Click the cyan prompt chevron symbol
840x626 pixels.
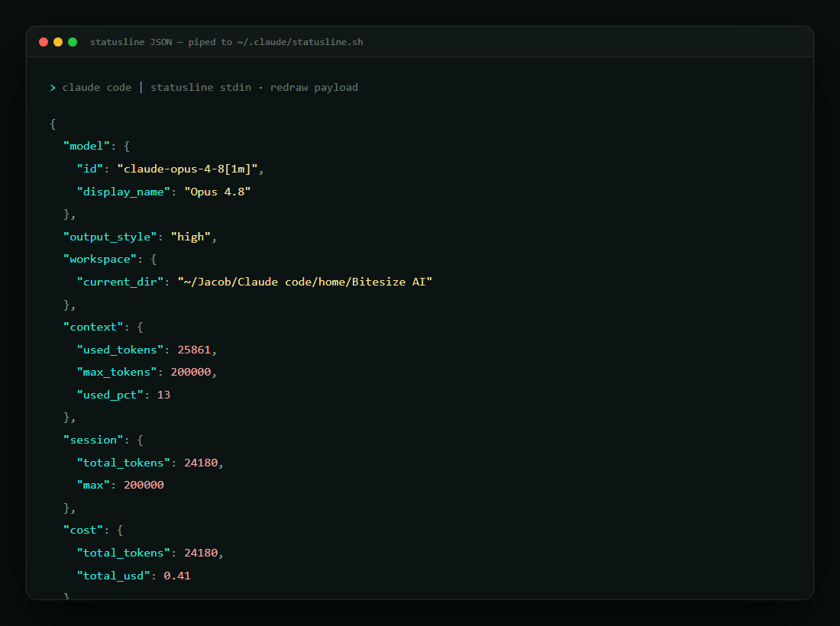(x=53, y=87)
